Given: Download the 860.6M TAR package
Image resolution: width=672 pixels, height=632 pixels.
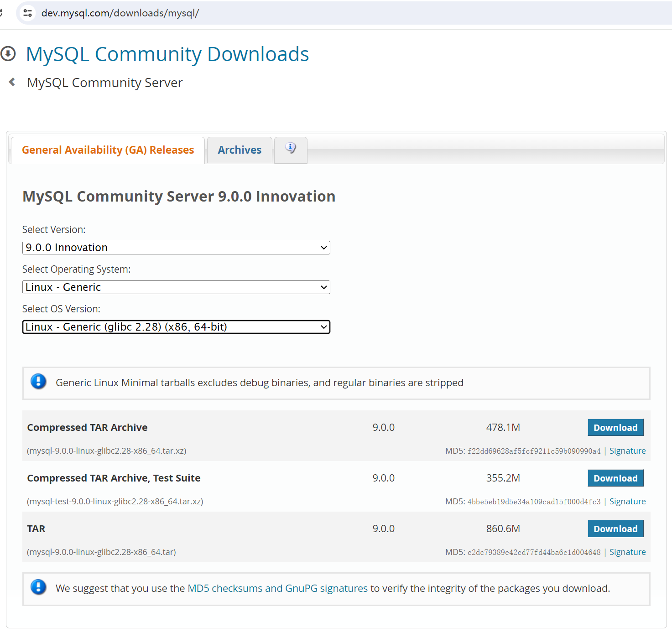Looking at the screenshot, I should pos(615,529).
